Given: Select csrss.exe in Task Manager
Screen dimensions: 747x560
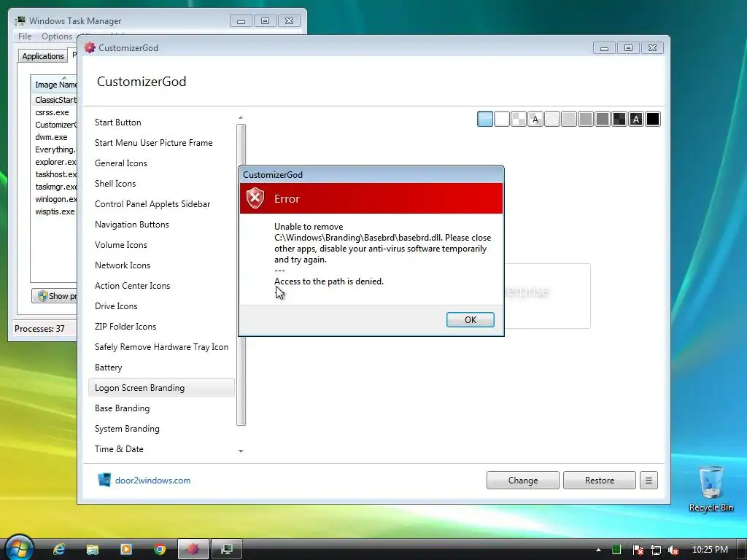Looking at the screenshot, I should pyautogui.click(x=52, y=112).
